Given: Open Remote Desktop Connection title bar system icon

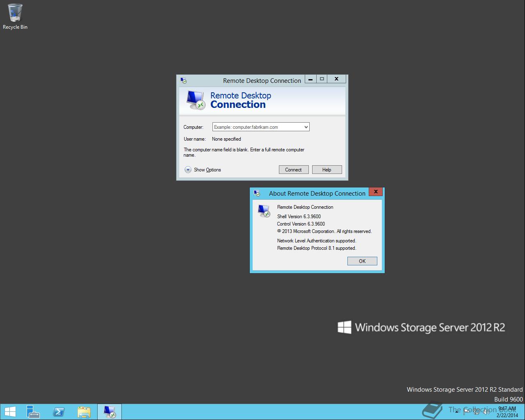Looking at the screenshot, I should (x=184, y=81).
